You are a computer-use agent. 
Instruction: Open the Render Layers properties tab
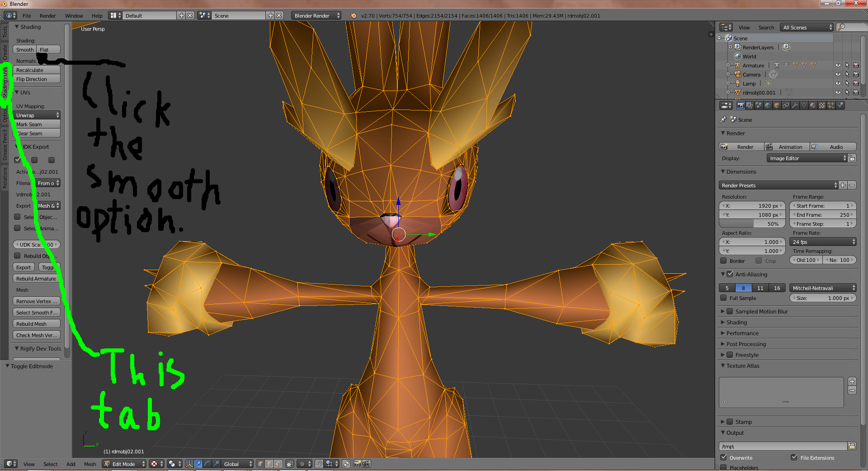coord(750,105)
